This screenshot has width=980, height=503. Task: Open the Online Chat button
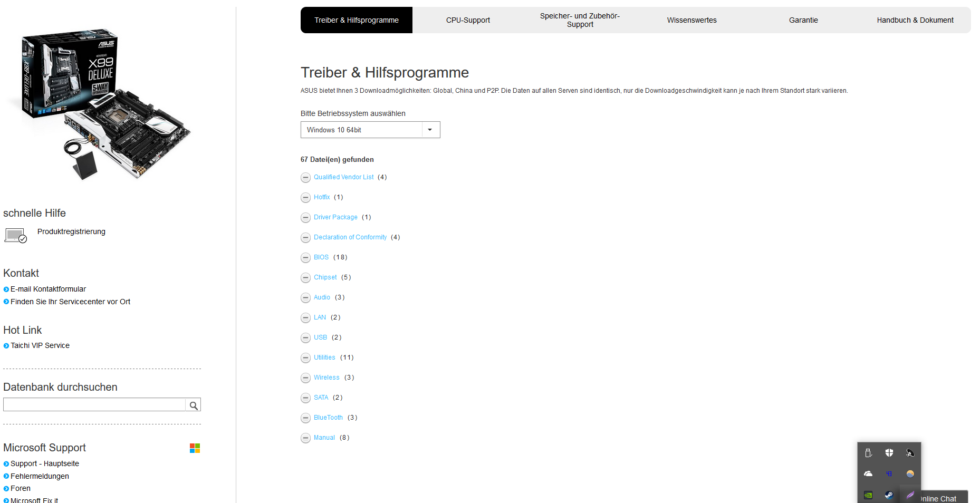pos(944,497)
